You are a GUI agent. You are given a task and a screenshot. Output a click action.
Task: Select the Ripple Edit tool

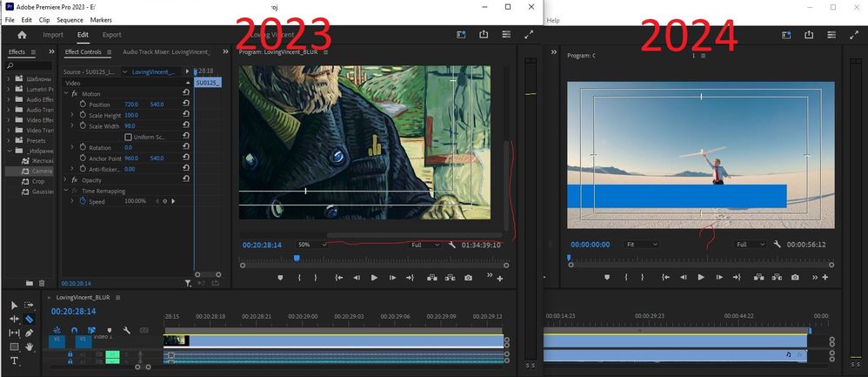point(15,319)
